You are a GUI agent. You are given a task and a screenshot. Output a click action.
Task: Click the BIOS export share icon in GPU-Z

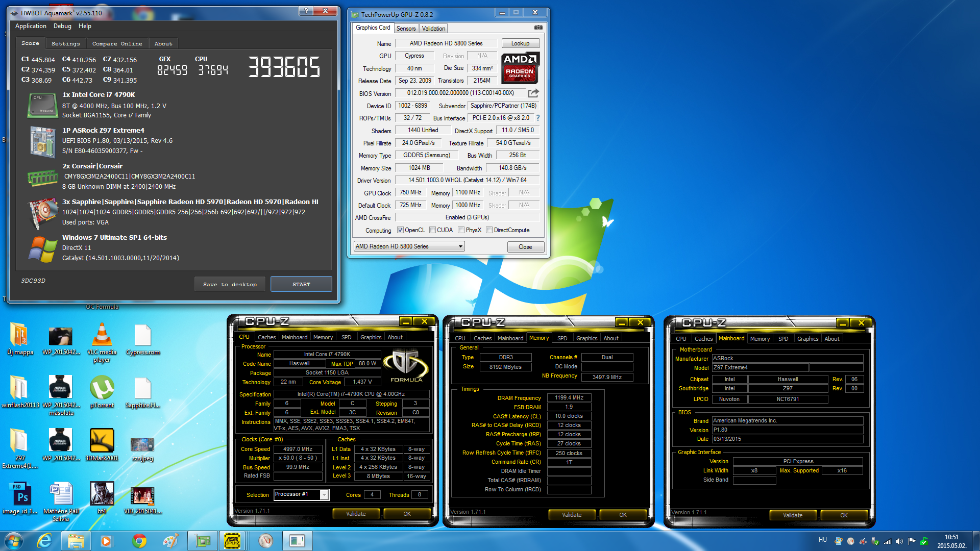point(533,93)
